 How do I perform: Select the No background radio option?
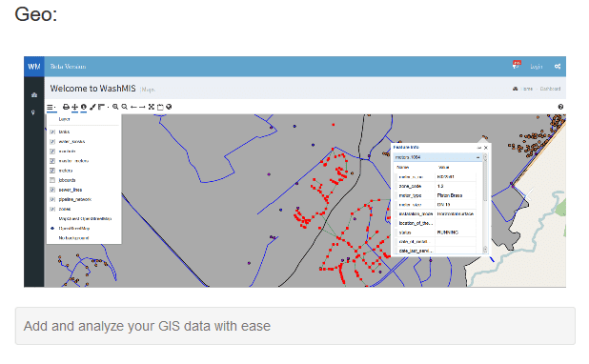[x=52, y=238]
